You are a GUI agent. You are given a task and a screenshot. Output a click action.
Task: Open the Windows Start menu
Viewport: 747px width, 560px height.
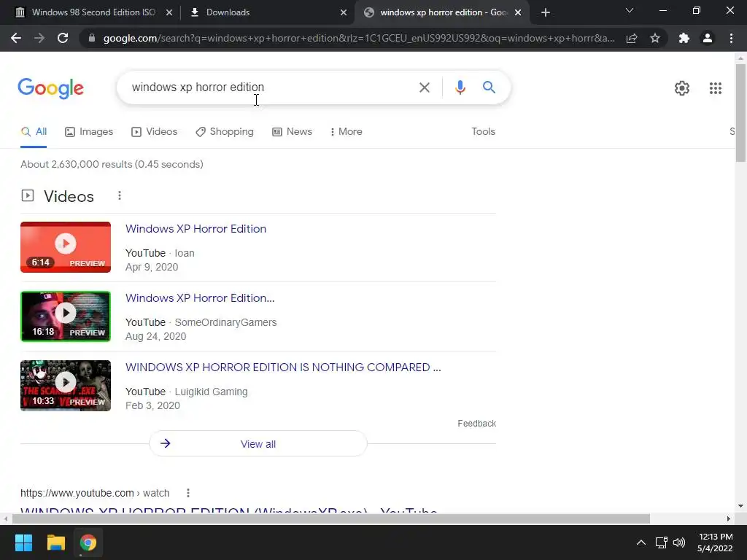23,542
